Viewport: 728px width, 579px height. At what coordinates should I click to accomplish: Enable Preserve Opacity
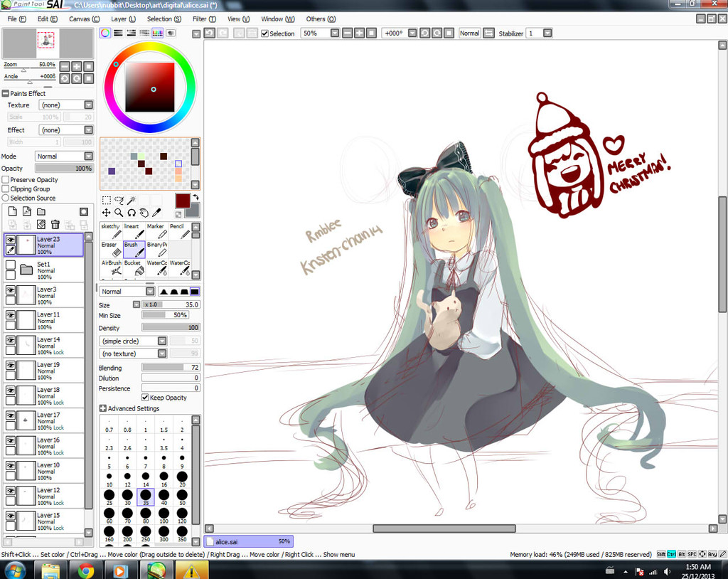click(6, 179)
